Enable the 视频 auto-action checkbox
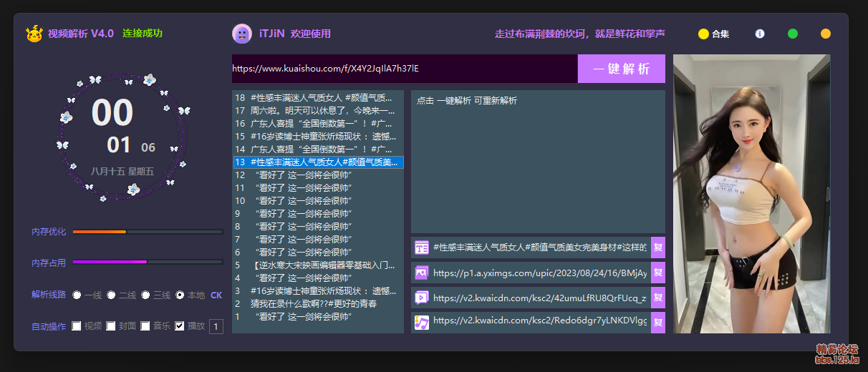The image size is (868, 372). click(77, 326)
